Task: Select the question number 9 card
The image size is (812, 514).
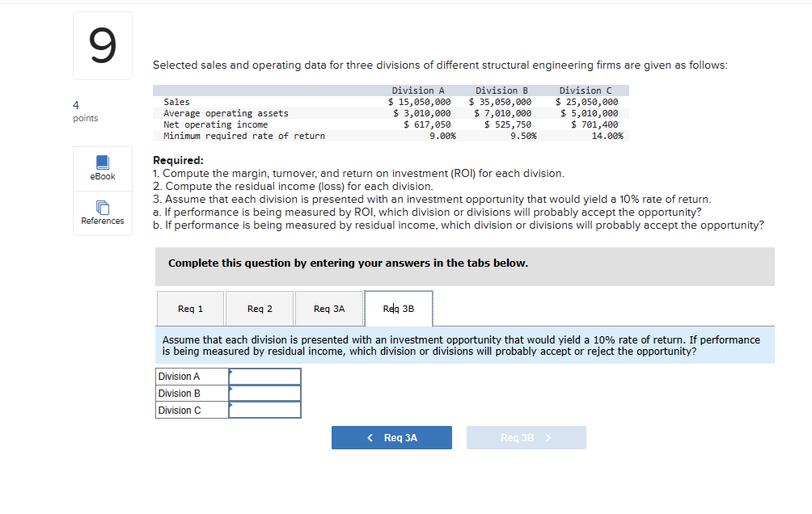Action: tap(102, 44)
